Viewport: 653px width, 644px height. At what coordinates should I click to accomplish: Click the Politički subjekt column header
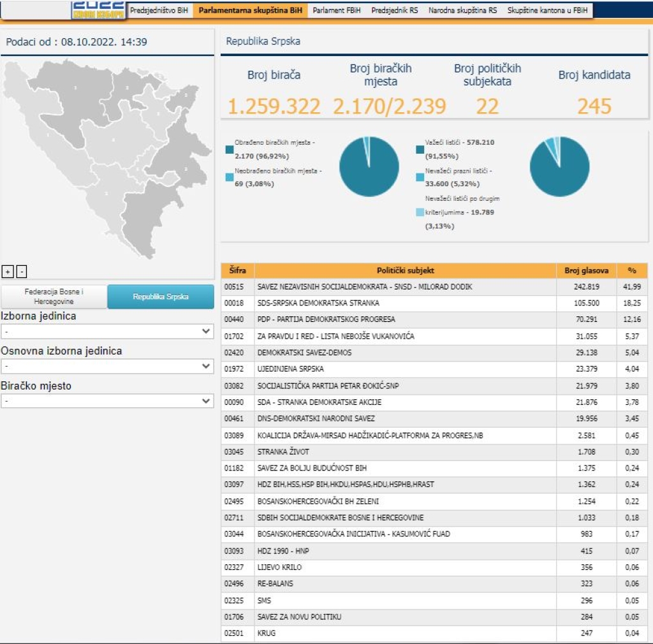(405, 270)
